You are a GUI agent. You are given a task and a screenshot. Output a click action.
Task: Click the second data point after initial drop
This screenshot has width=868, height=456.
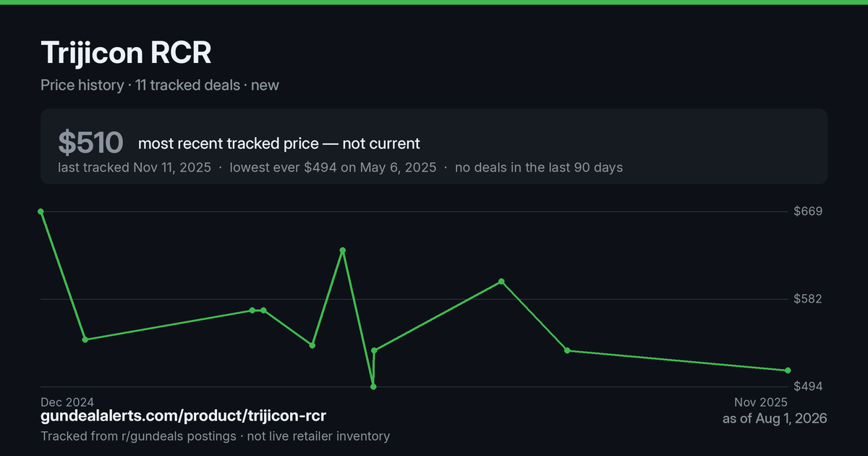[x=85, y=339]
